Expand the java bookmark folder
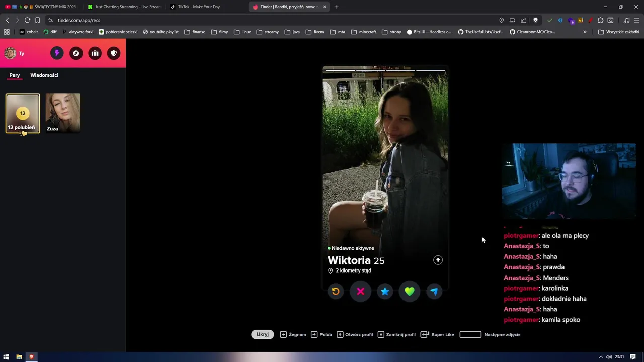 [x=292, y=32]
